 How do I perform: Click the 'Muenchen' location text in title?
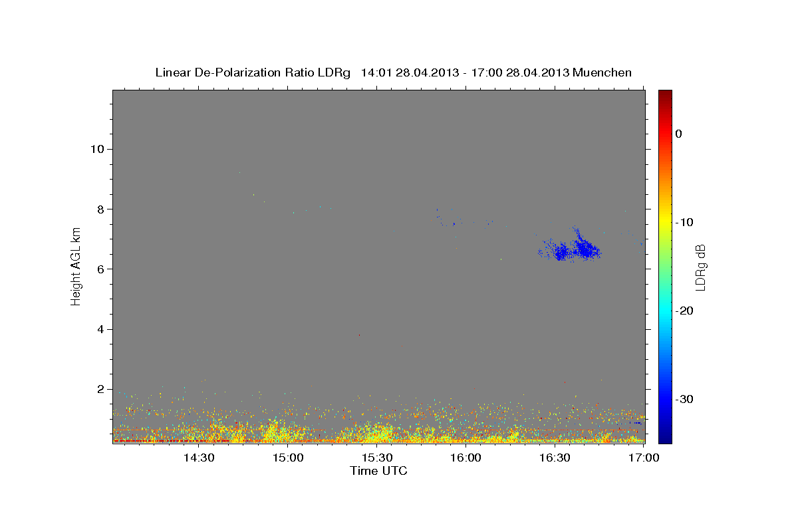click(x=602, y=72)
